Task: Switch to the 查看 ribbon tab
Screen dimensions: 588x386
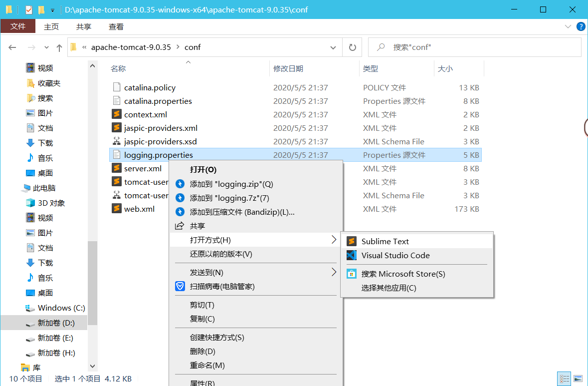Action: pos(116,26)
